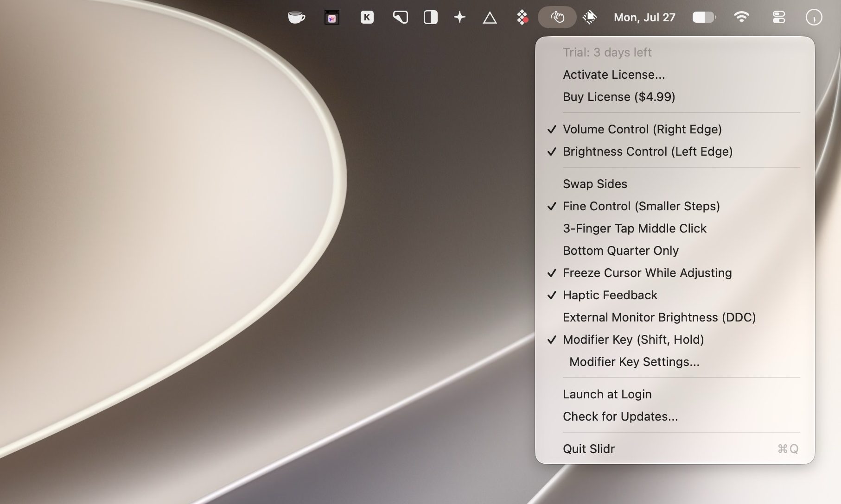Screen dimensions: 841x504
Task: Open the Mon, Jul 27 date in menu bar
Action: point(644,18)
